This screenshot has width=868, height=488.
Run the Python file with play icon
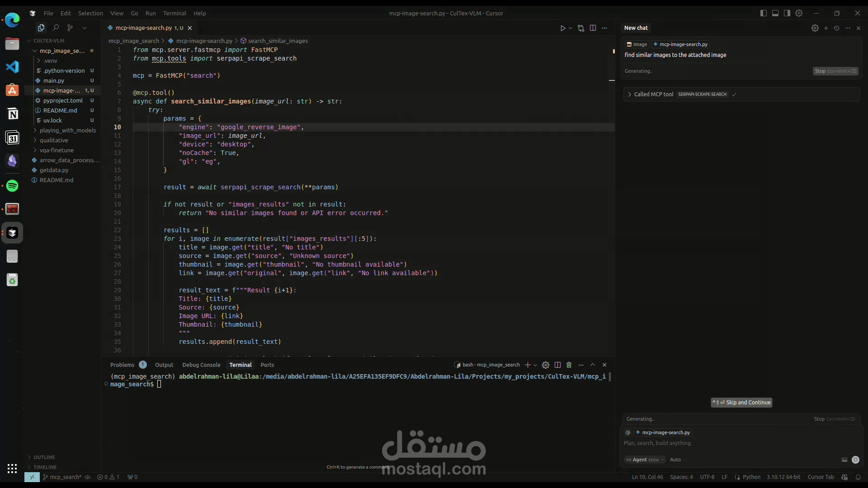[x=563, y=28]
